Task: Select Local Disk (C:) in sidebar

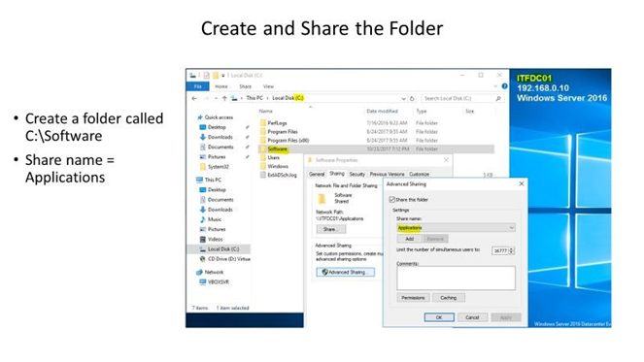Action: click(x=223, y=249)
